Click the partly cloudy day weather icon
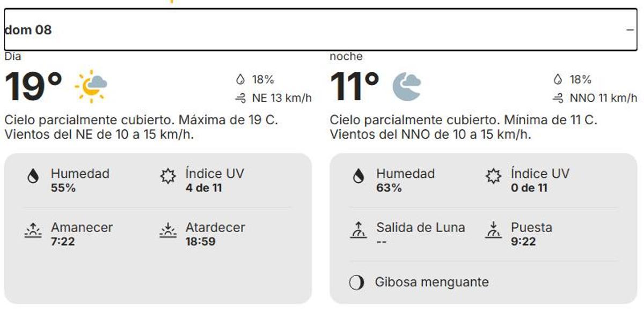Viewport: 644px width, 313px height. click(x=90, y=86)
